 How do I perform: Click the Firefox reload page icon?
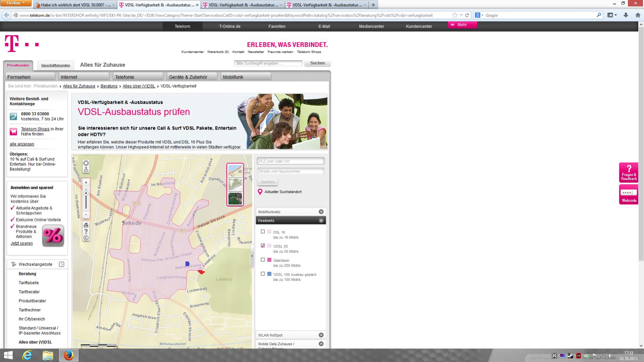tap(467, 15)
